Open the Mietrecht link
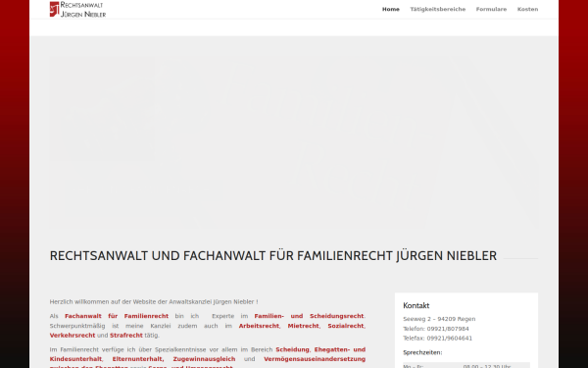The width and height of the screenshot is (588, 368). [304, 326]
